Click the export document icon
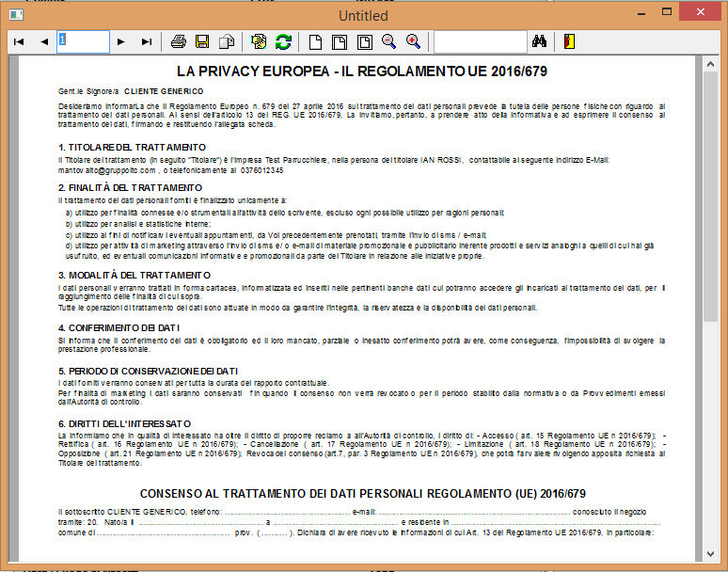 [x=226, y=42]
